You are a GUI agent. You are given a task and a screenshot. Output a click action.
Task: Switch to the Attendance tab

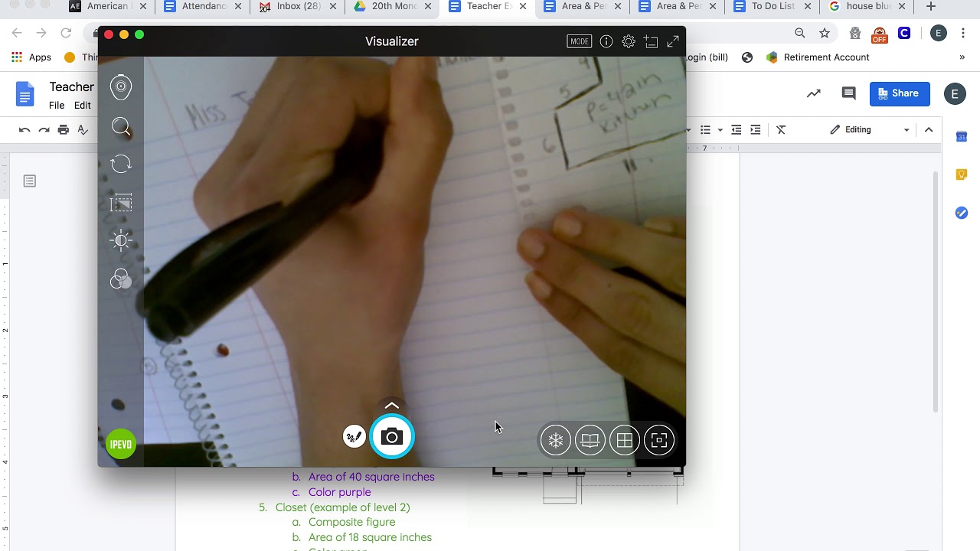click(x=202, y=7)
